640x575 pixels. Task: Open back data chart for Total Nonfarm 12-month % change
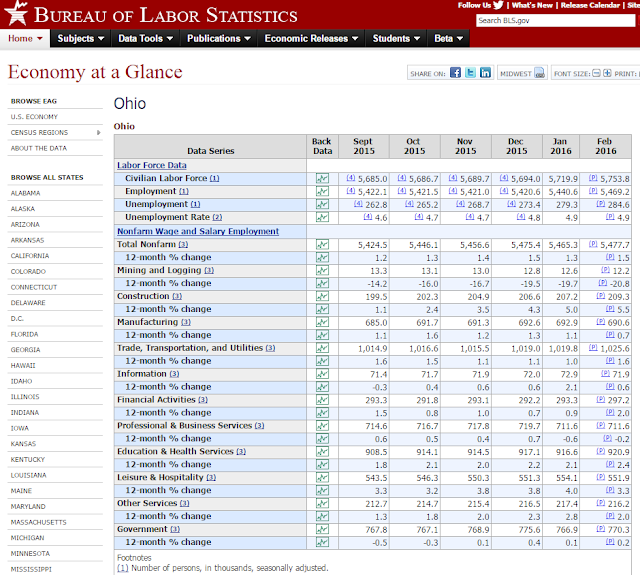coord(322,258)
